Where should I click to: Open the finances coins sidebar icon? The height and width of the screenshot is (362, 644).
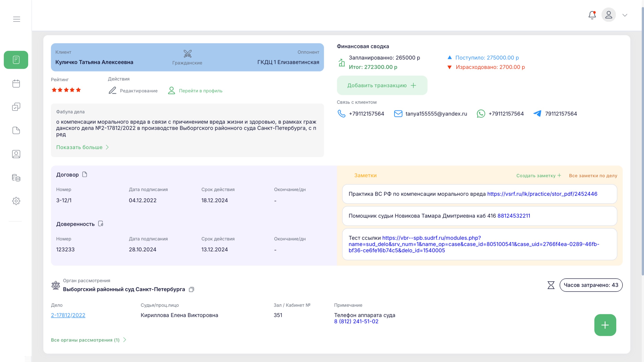click(x=16, y=178)
